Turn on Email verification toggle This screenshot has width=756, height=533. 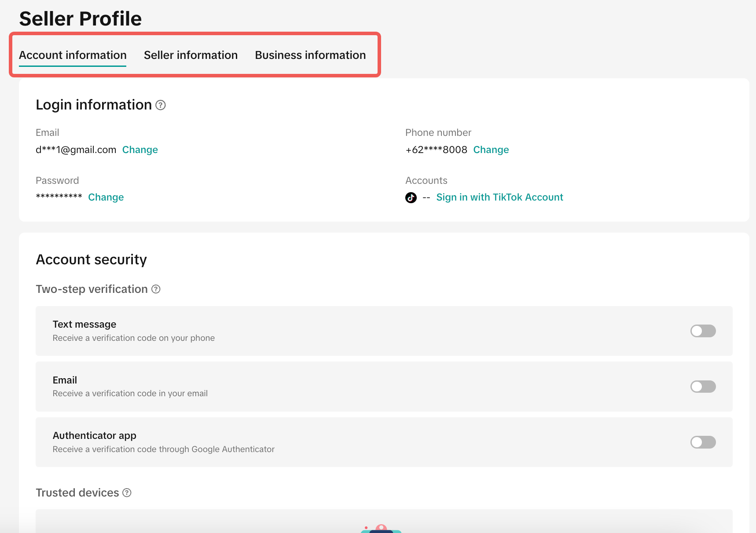pyautogui.click(x=703, y=387)
